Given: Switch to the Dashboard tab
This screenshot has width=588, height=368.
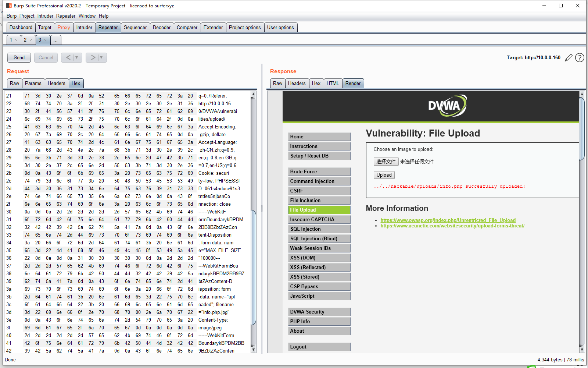Looking at the screenshot, I should click(21, 28).
